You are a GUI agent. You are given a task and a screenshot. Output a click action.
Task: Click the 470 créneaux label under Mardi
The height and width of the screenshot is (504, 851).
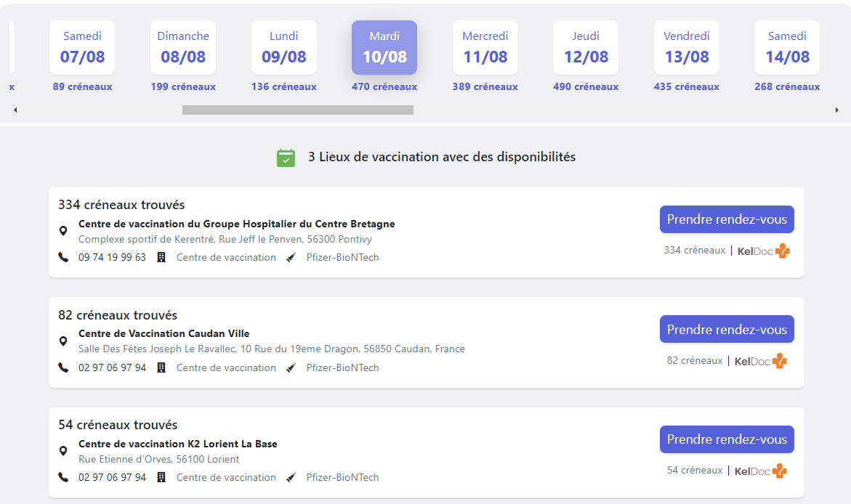tap(384, 87)
